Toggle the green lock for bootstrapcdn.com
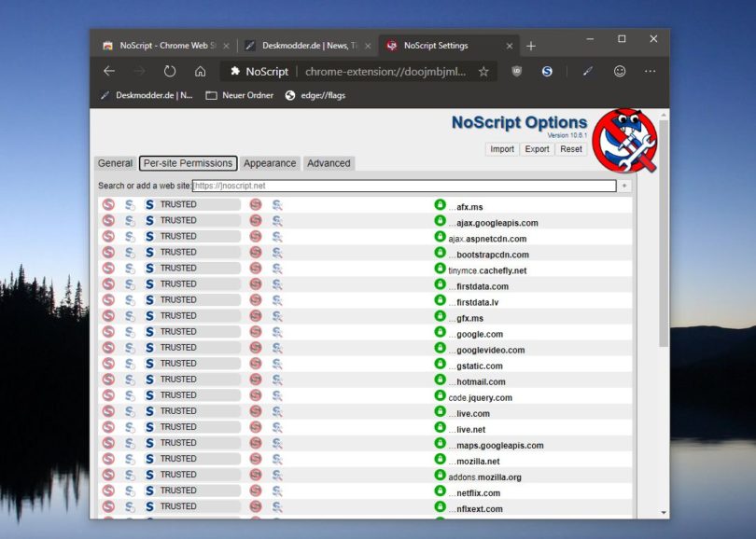 pos(440,253)
